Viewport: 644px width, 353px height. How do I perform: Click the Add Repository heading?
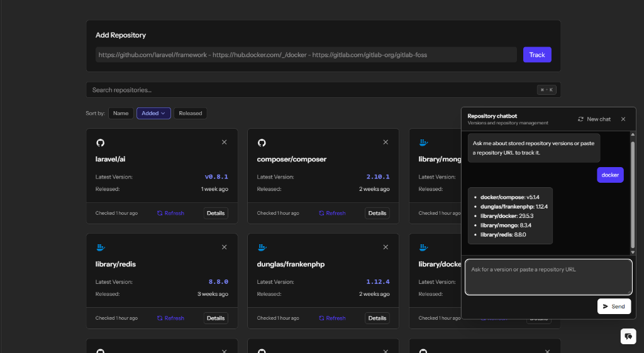coord(121,35)
